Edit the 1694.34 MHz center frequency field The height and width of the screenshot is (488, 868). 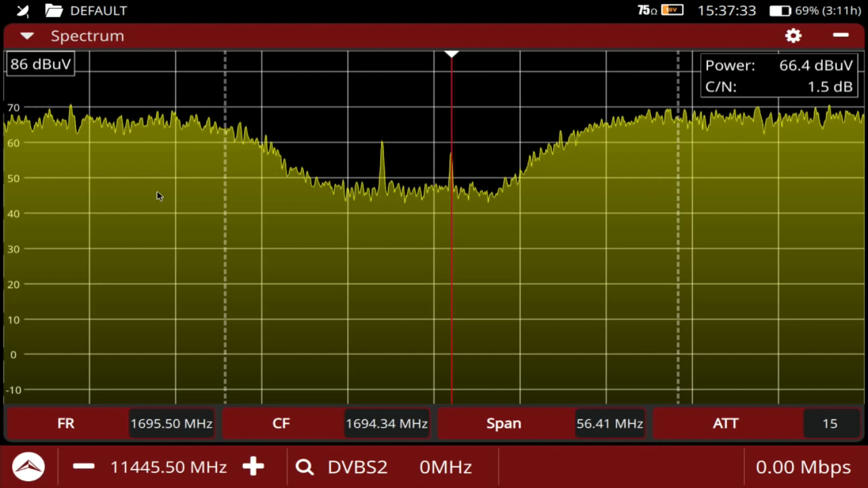point(387,424)
